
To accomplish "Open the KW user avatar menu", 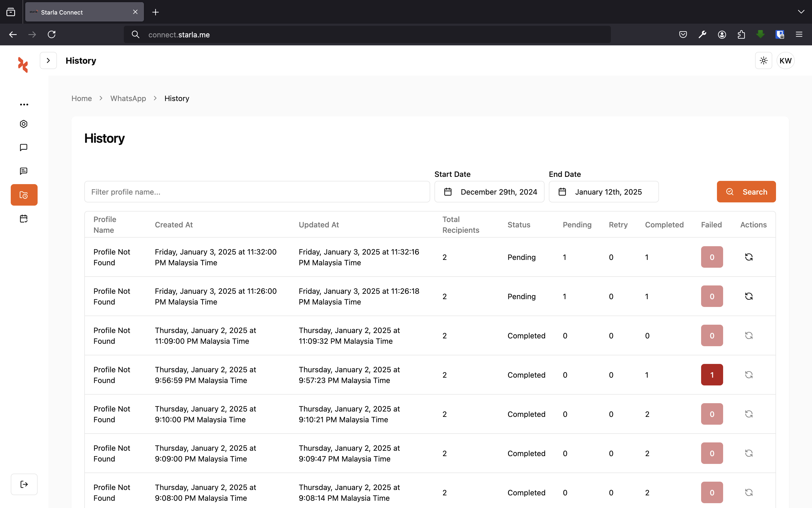I will (785, 60).
